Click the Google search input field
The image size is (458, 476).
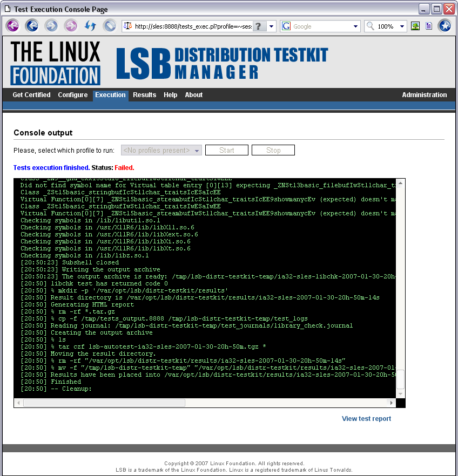(x=321, y=26)
